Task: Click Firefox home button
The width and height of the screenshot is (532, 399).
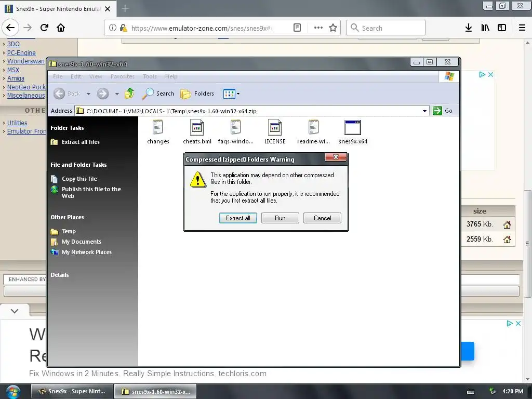Action: click(61, 28)
